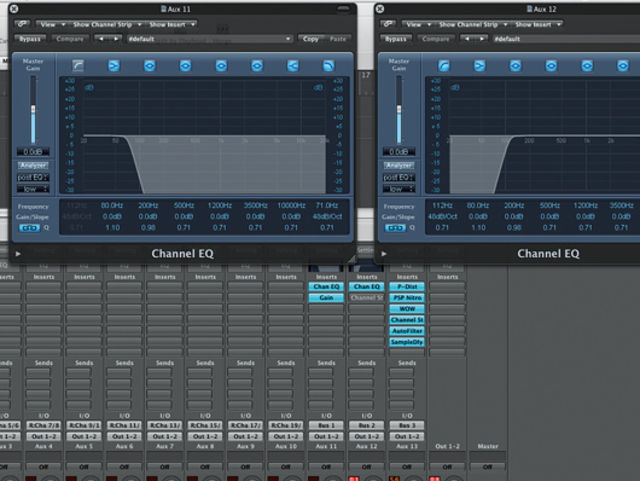The height and width of the screenshot is (481, 640).
Task: Copy the Aux 11 EQ settings
Action: point(311,39)
